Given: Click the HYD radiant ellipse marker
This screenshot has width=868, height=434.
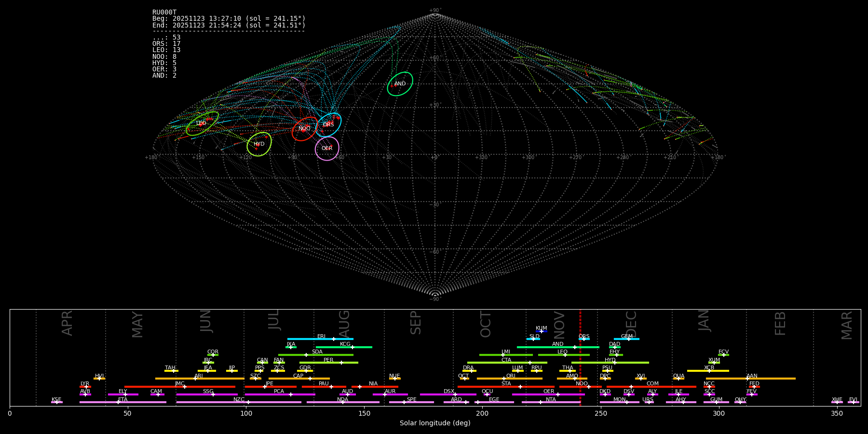Looking at the screenshot, I should tap(259, 144).
